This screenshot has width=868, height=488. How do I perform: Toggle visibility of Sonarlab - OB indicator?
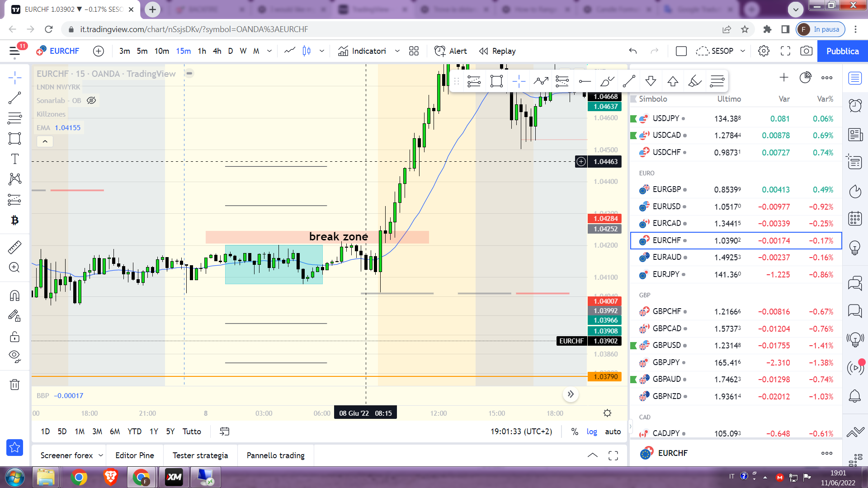point(91,100)
